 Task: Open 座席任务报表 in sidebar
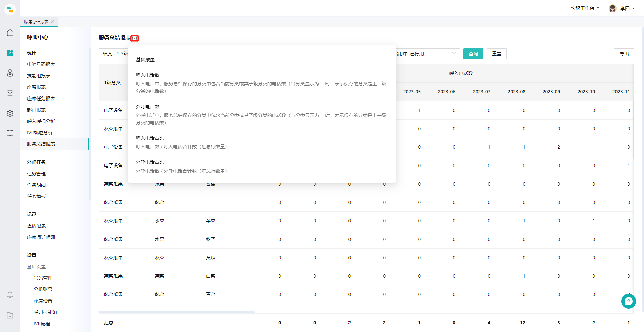41,98
